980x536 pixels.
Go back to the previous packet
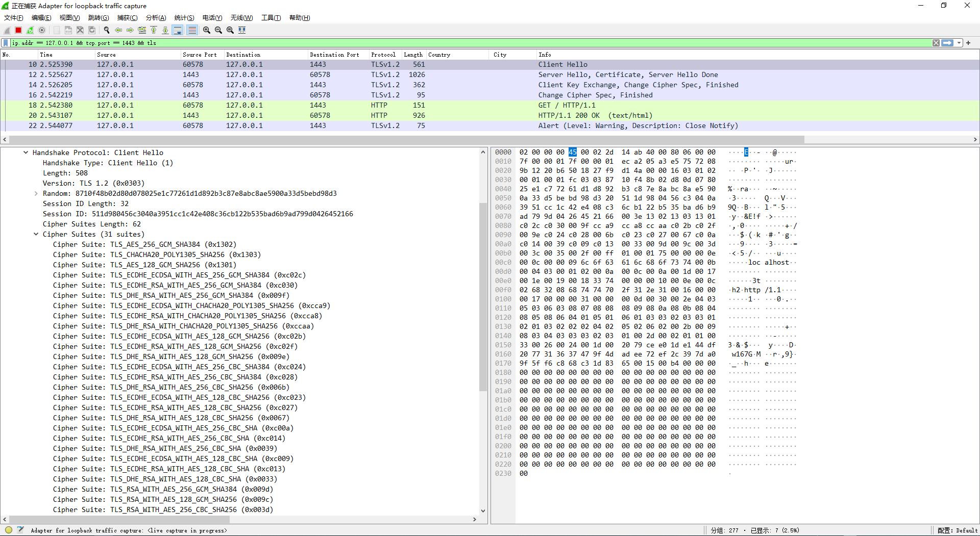coord(118,30)
